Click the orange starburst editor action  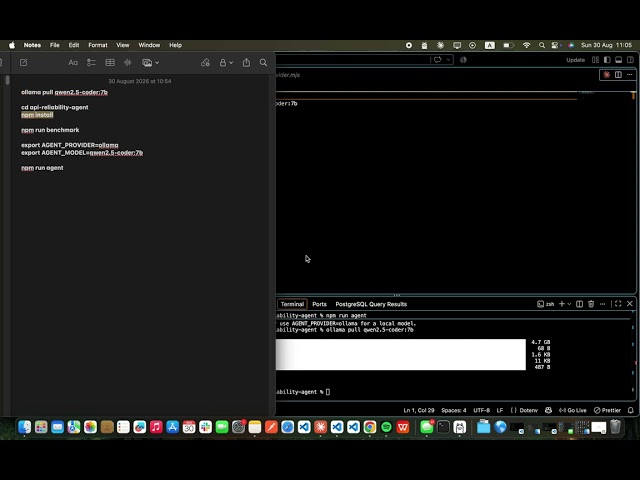pos(607,75)
